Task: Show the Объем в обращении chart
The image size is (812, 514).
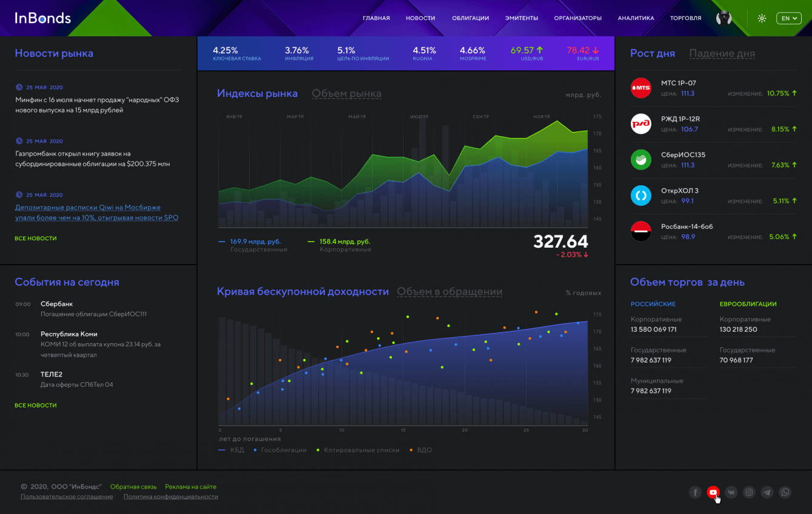Action: [x=449, y=292]
